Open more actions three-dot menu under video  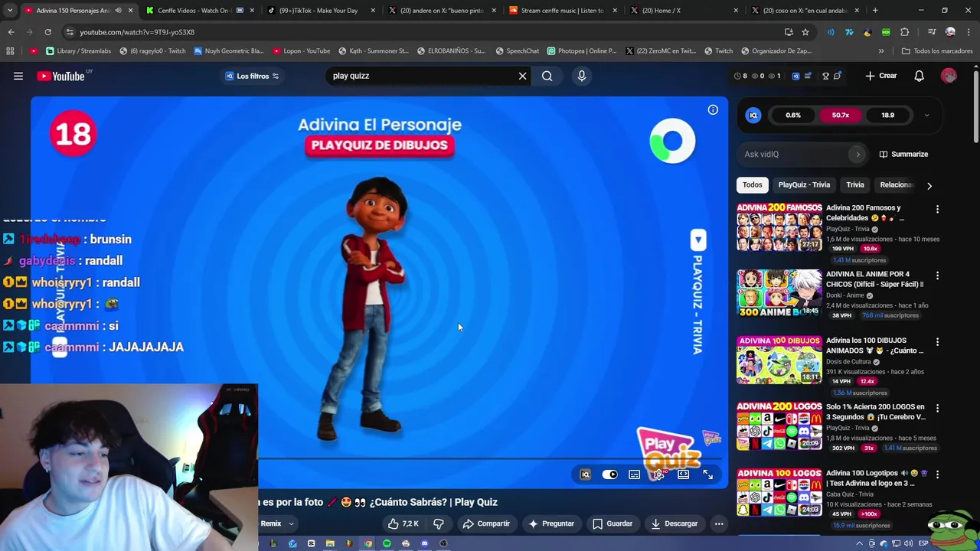click(x=719, y=523)
